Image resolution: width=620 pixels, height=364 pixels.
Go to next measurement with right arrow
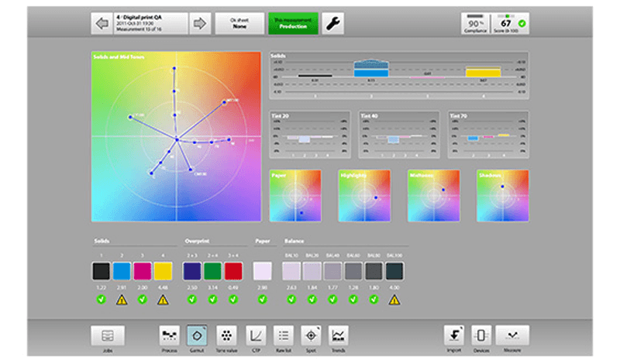(x=200, y=24)
